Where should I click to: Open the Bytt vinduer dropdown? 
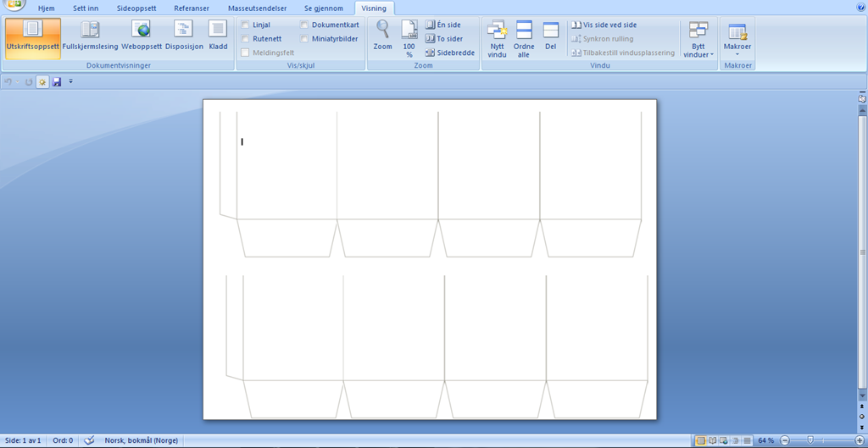tap(698, 40)
